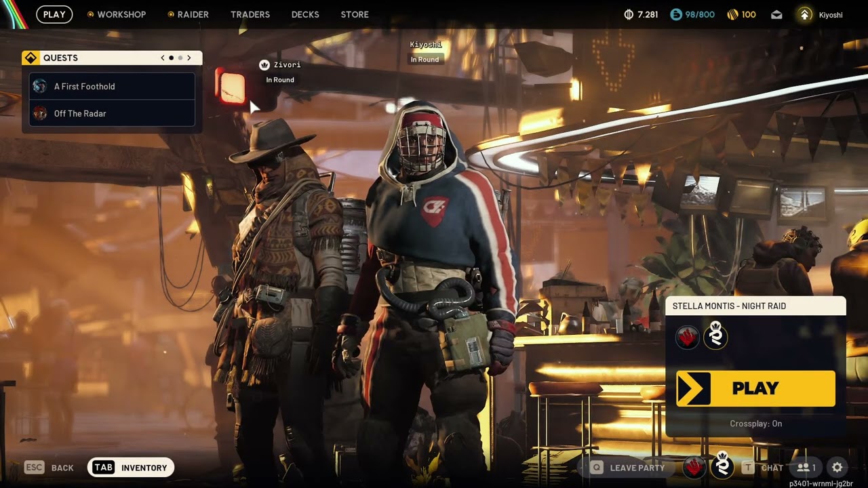Click the Off The Radar quest portrait icon
This screenshot has height=488, width=868.
click(40, 113)
